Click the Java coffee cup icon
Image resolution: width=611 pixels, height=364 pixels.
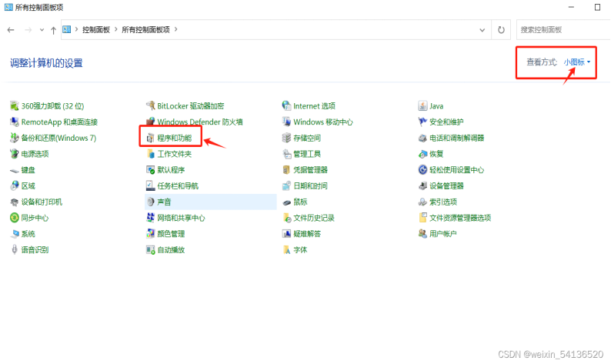coord(422,105)
